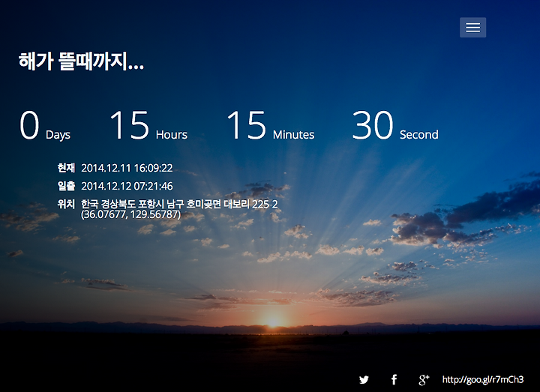540x392 pixels.
Task: Click the 현재 label
Action: coord(66,168)
